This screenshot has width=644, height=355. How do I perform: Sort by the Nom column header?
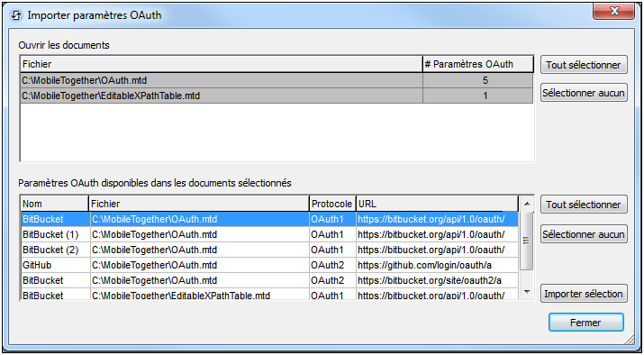coord(54,204)
